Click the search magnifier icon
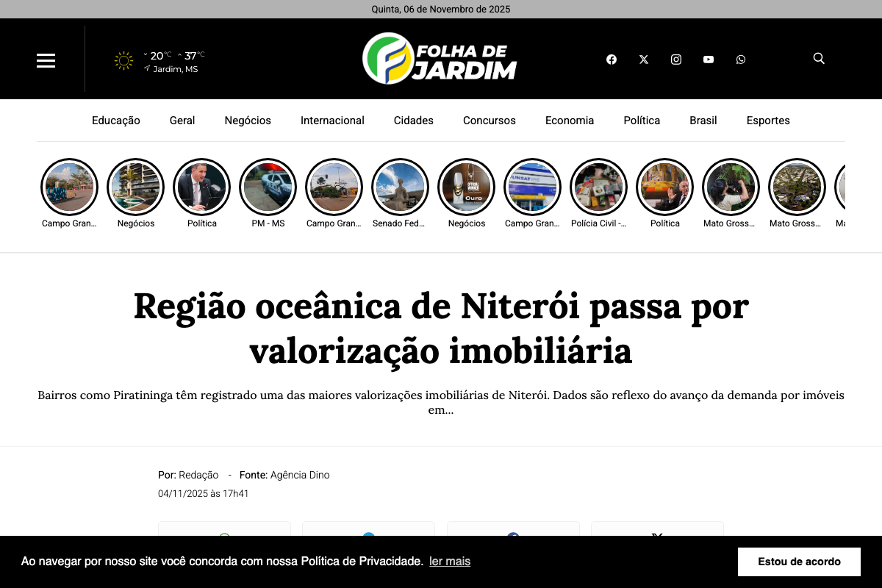The height and width of the screenshot is (588, 882). (819, 58)
